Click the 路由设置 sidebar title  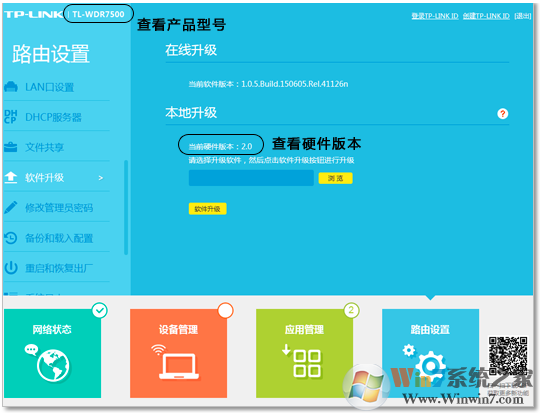pyautogui.click(x=51, y=54)
